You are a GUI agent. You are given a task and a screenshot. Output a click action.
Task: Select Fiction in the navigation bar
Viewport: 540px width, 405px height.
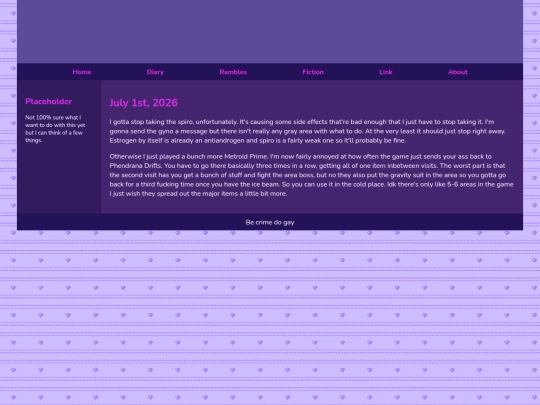tap(313, 72)
